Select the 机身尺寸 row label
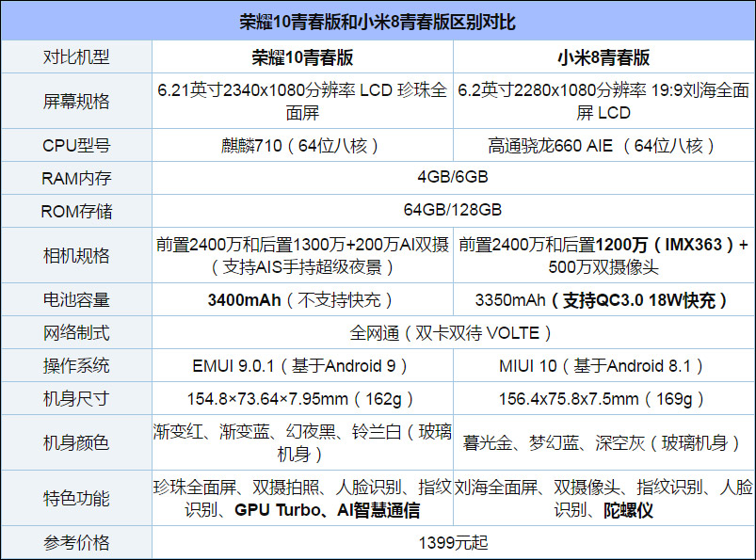Screen dimensions: 756x560 click(x=76, y=398)
